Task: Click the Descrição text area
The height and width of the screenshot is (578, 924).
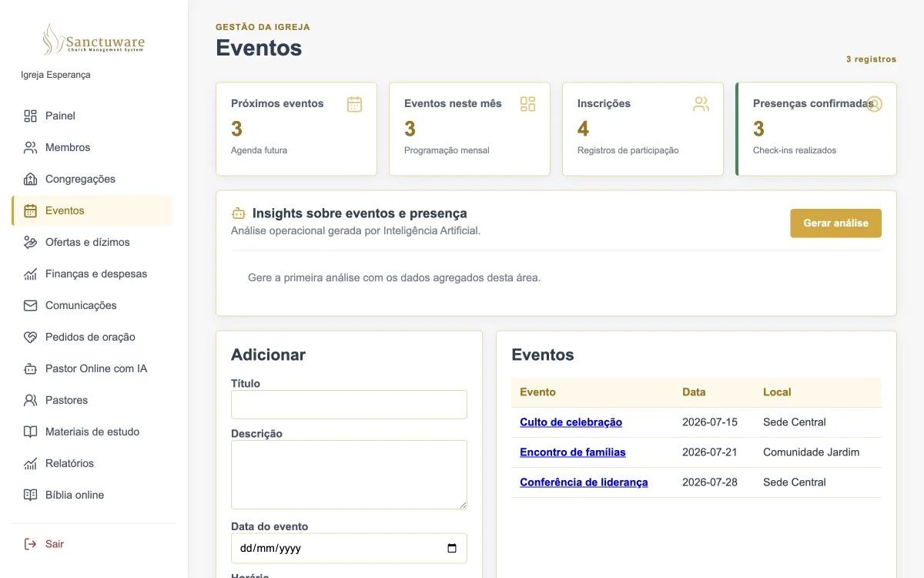Action: (349, 475)
